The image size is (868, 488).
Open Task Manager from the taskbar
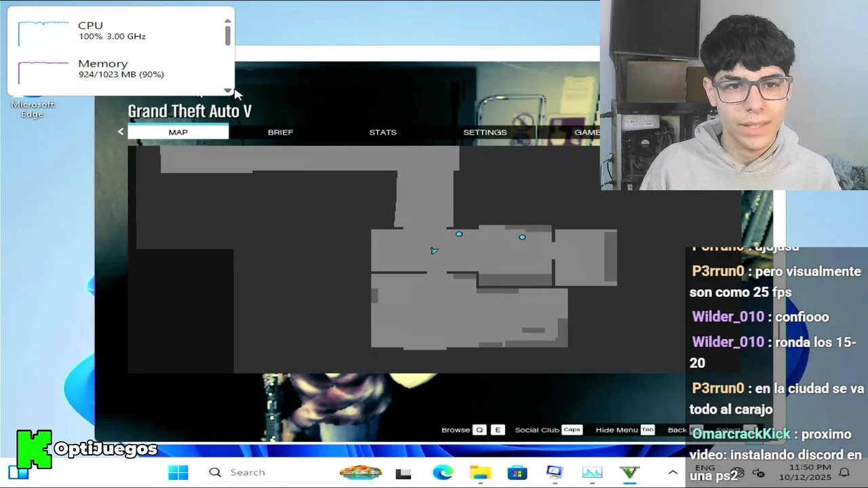point(592,472)
